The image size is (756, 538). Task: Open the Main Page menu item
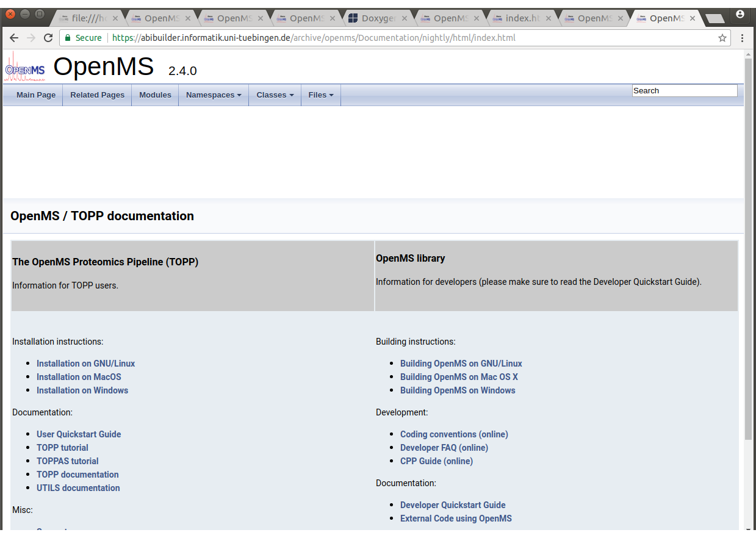click(36, 95)
